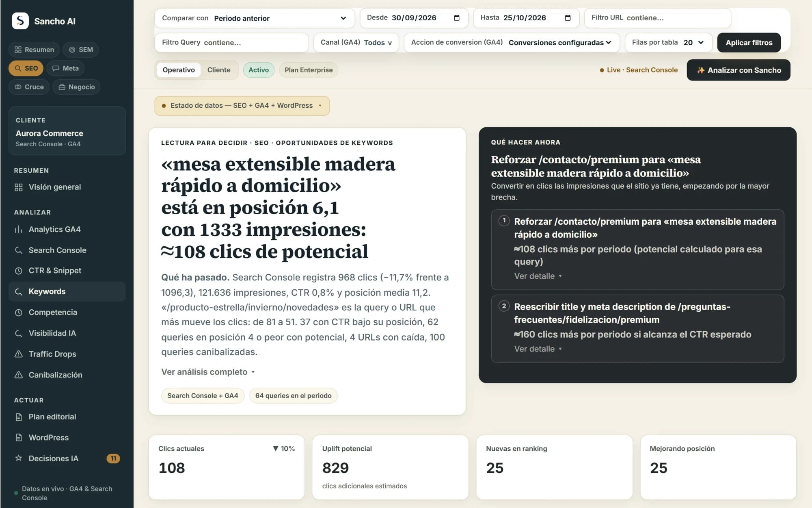This screenshot has height=508, width=812.
Task: Open Comparar con Periodo anterior dropdown
Action: coord(255,18)
